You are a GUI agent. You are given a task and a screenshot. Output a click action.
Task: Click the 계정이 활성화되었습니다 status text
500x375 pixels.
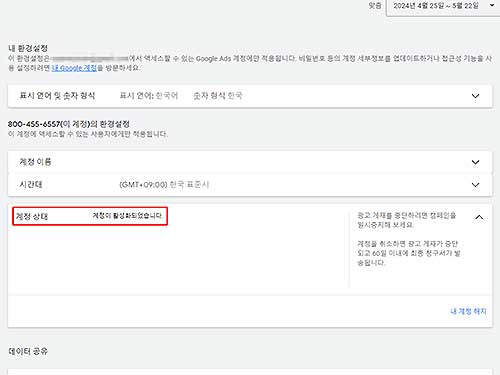point(127,216)
